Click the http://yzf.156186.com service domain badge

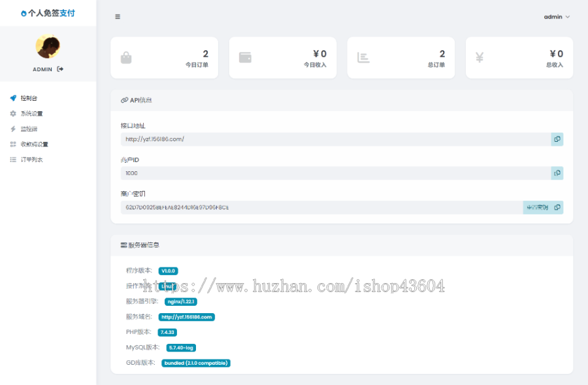(186, 317)
